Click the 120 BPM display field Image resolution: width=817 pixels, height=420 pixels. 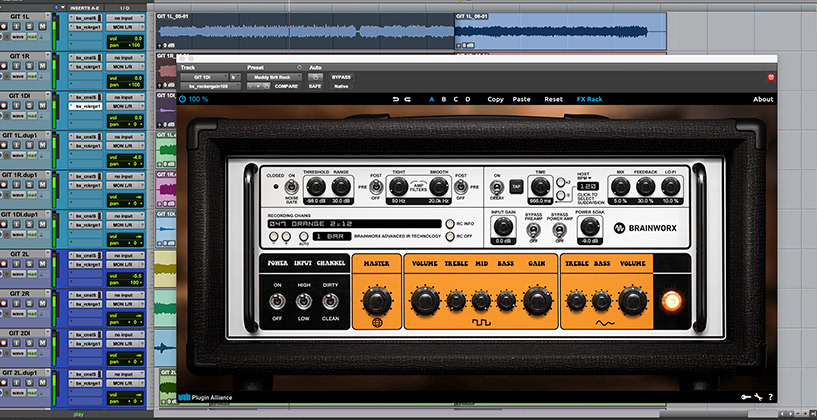[x=587, y=186]
